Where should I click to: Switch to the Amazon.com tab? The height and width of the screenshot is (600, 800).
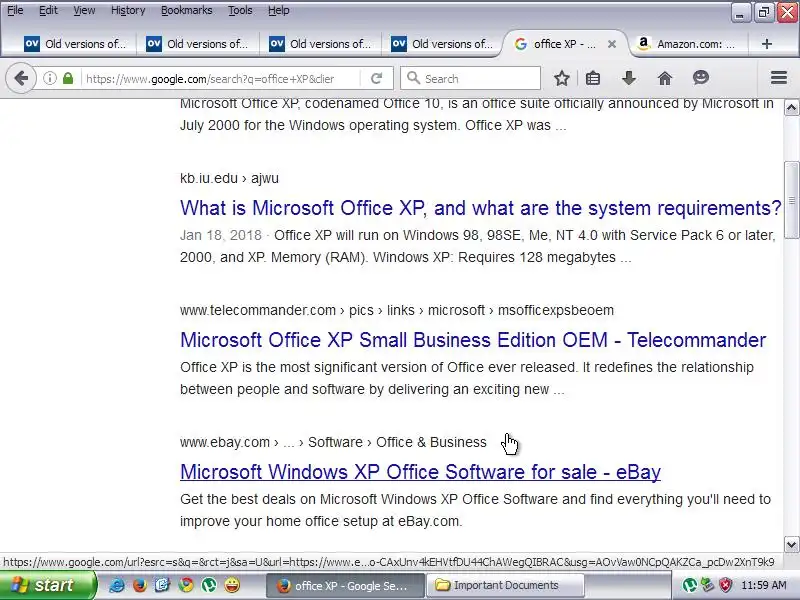687,44
